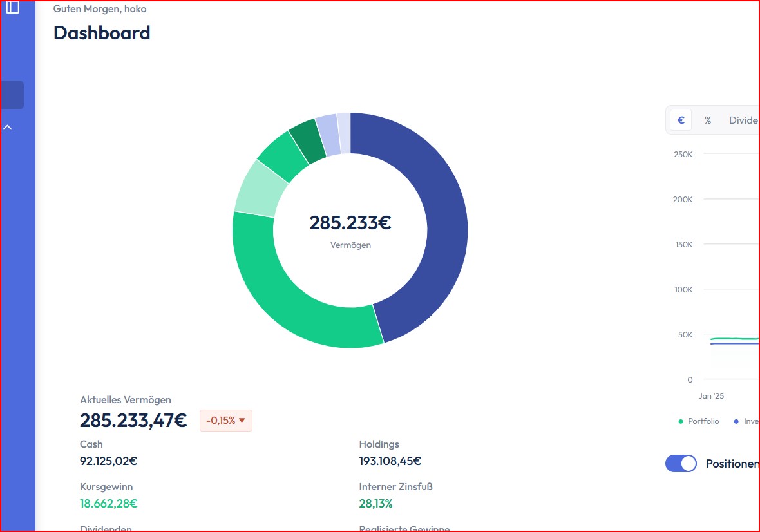The image size is (760, 532).
Task: Click the lavender donut chart segment
Action: pyautogui.click(x=327, y=135)
